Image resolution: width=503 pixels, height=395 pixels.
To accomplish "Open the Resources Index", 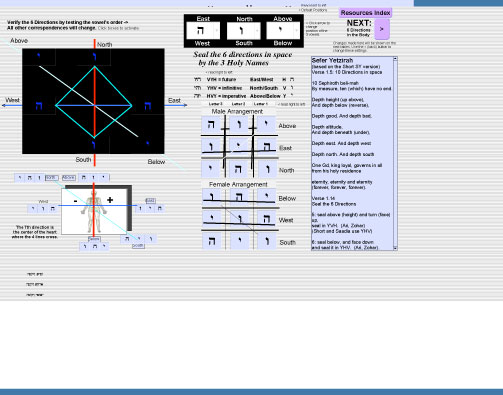I will pyautogui.click(x=365, y=13).
